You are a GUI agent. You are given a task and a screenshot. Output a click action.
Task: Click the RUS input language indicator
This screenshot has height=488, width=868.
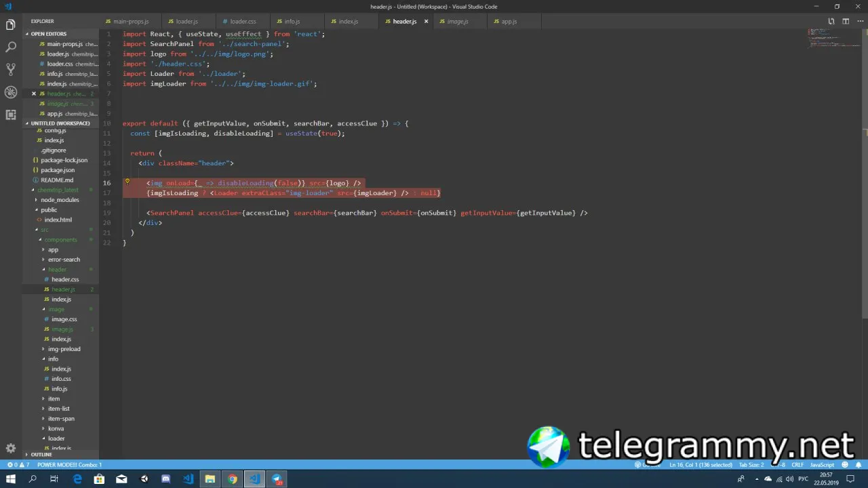tap(803, 479)
